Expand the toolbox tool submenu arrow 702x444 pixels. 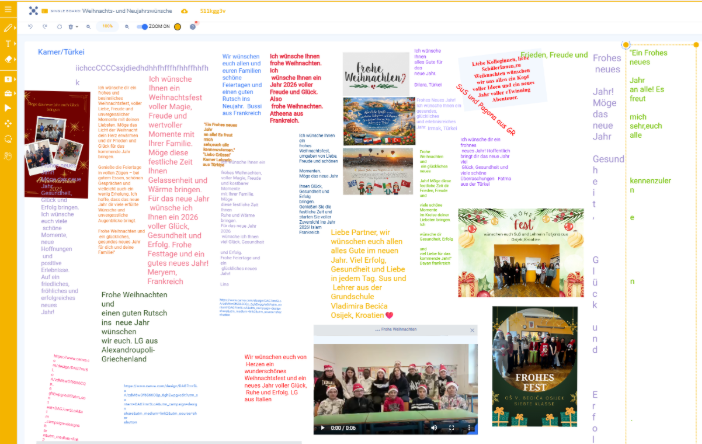pos(17,90)
